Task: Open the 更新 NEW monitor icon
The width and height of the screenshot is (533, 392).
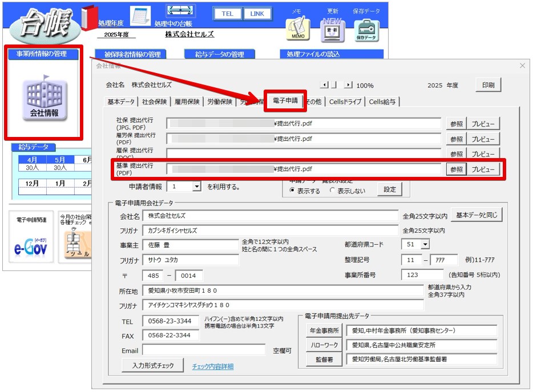Action: click(x=332, y=30)
